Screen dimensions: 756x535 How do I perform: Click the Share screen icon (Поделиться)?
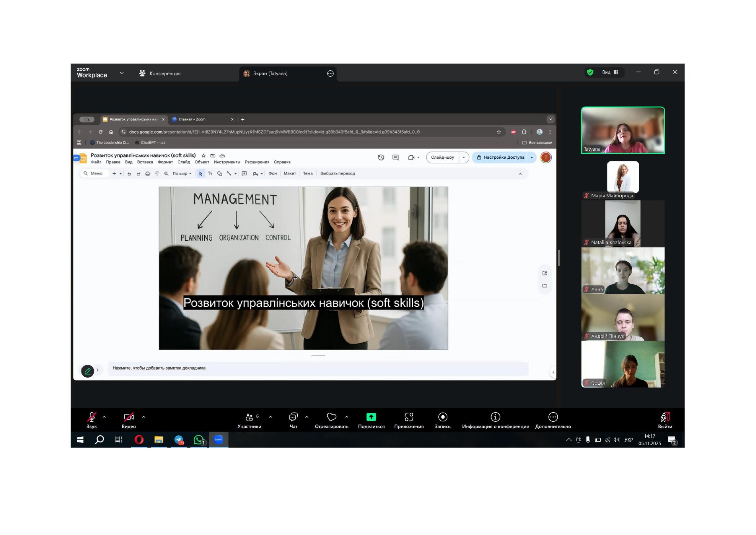click(371, 417)
